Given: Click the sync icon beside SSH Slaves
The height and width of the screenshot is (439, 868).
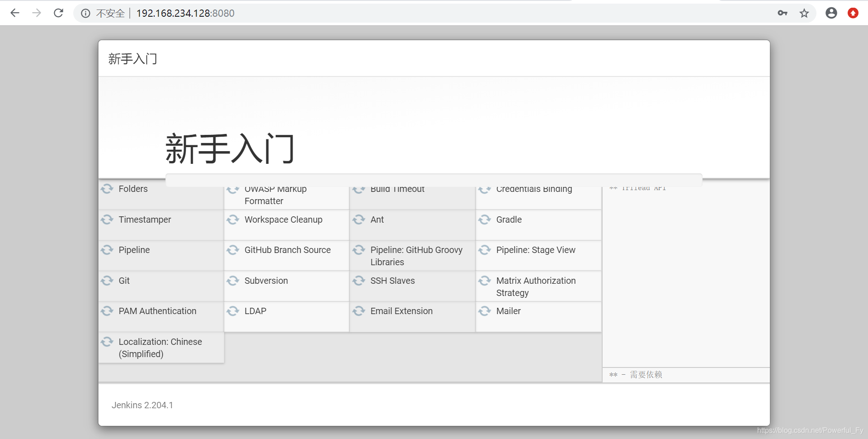Looking at the screenshot, I should tap(359, 281).
